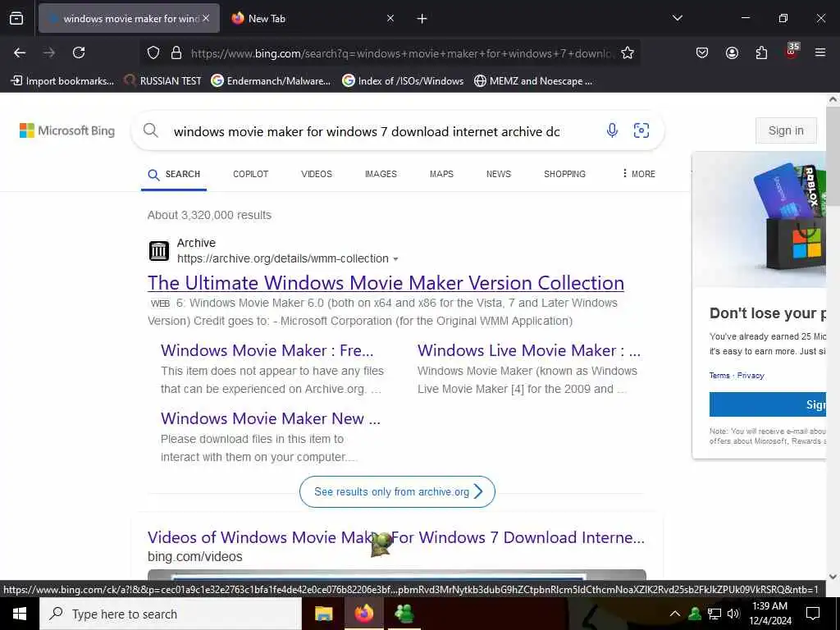The height and width of the screenshot is (630, 840).
Task: Go to Microsoft Bing home logo
Action: click(x=67, y=130)
